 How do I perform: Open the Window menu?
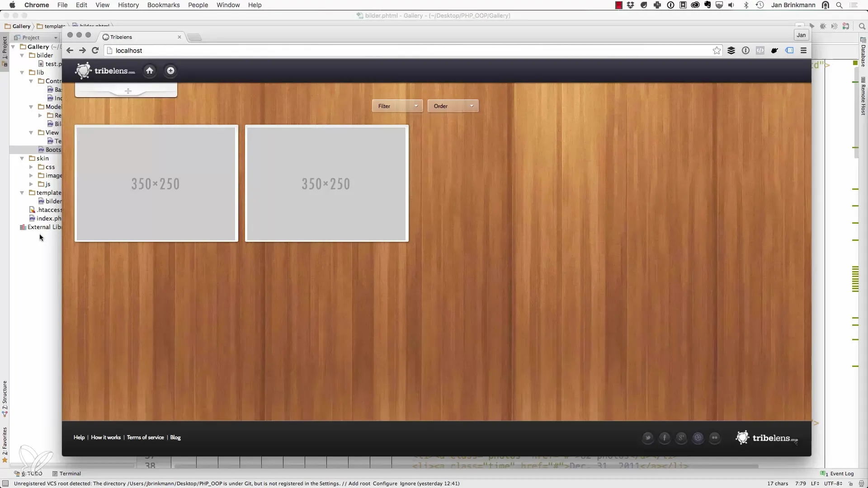click(x=228, y=5)
